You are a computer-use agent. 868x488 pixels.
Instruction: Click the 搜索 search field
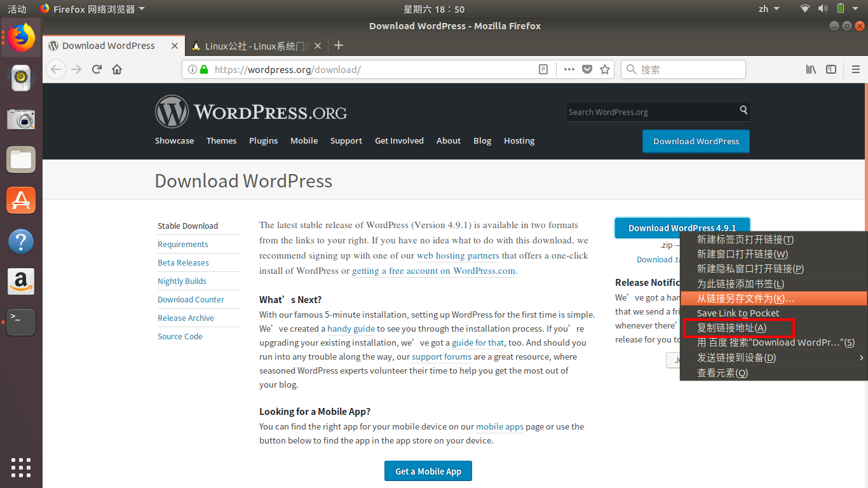(x=683, y=69)
